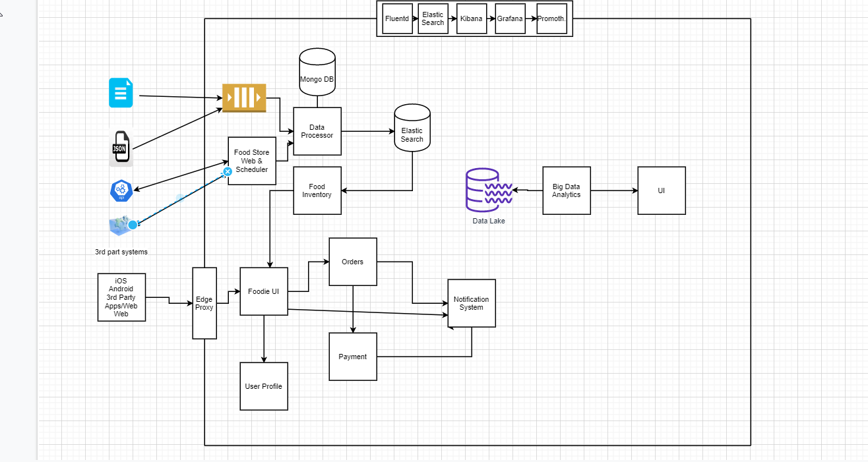Select the purple Data Lake icon

[x=489, y=189]
